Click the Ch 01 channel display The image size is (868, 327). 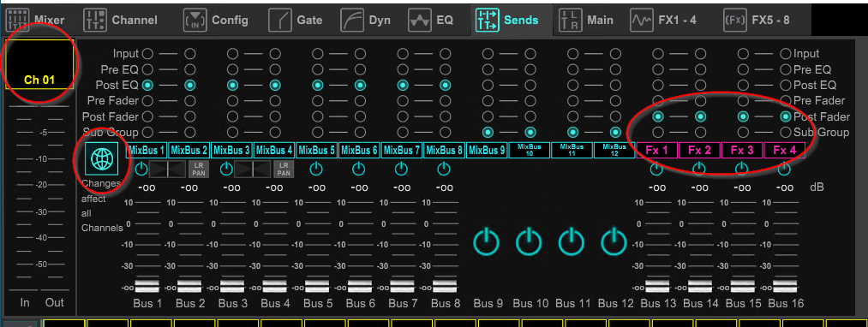[39, 64]
